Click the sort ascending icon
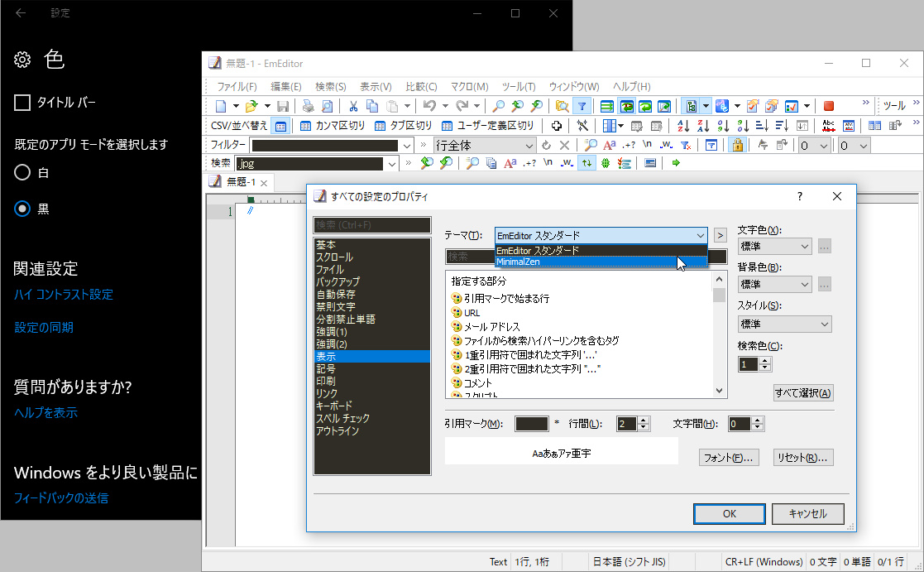The image size is (924, 572). (684, 124)
